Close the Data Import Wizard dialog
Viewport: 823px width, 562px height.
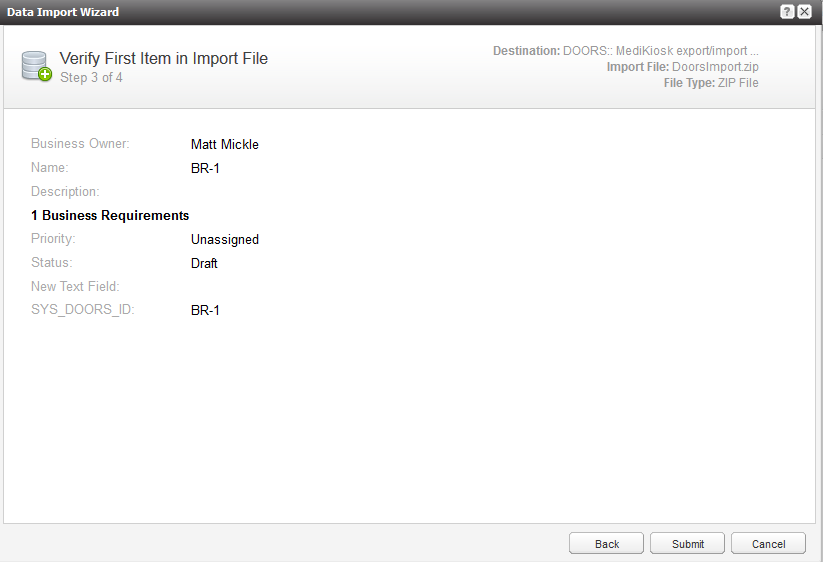(x=804, y=12)
